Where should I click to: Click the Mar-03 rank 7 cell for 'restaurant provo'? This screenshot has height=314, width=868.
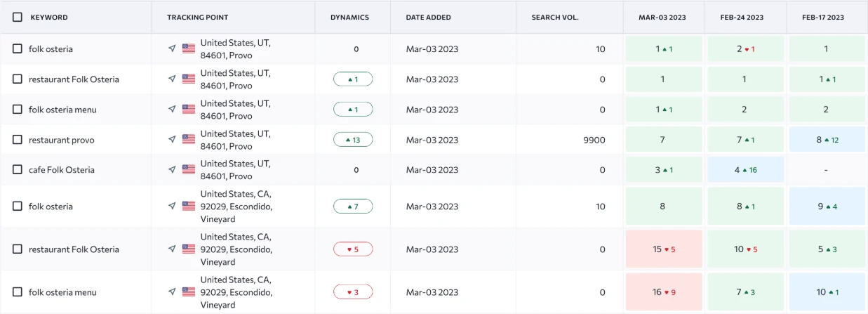tap(664, 140)
